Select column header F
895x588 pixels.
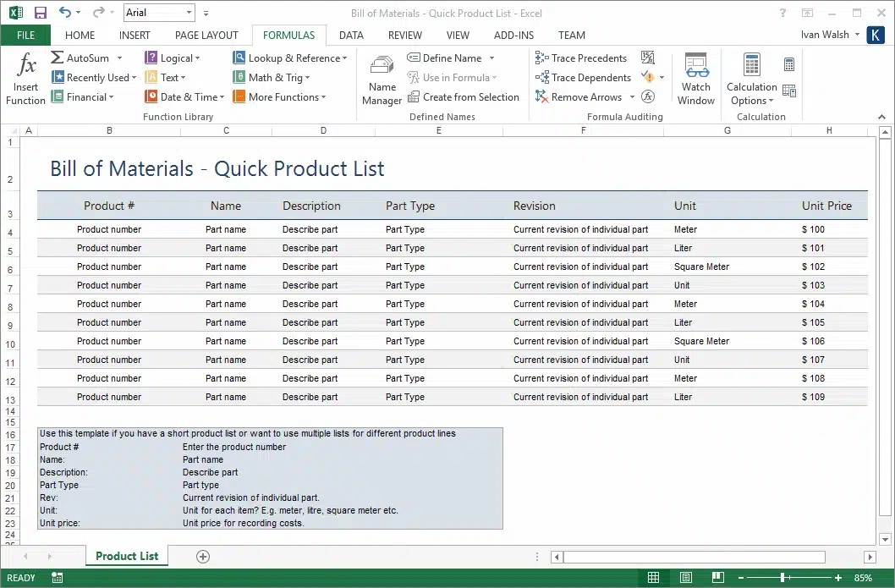tap(584, 131)
